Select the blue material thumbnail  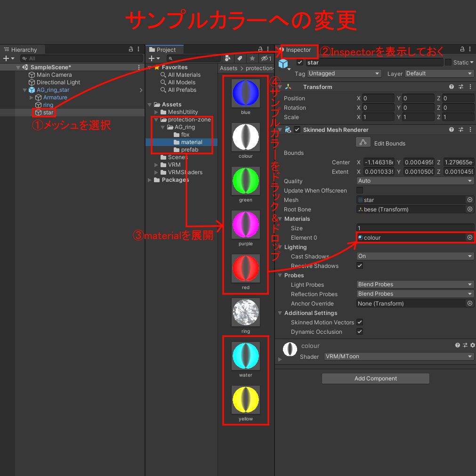pyautogui.click(x=245, y=93)
